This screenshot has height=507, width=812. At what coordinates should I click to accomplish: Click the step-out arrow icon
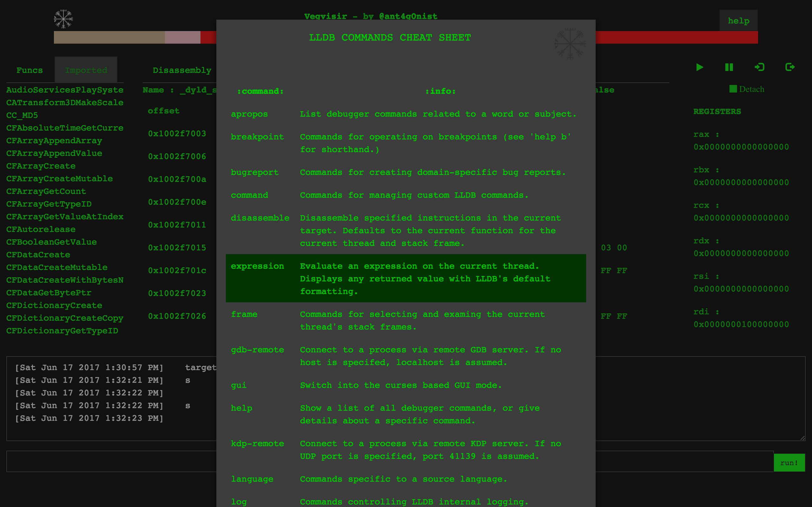point(790,67)
